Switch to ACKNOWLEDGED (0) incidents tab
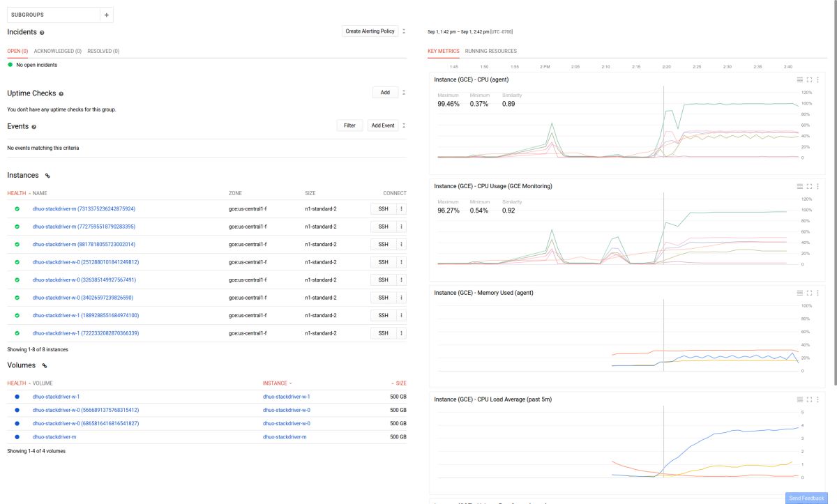This screenshot has height=504, width=837. [58, 51]
